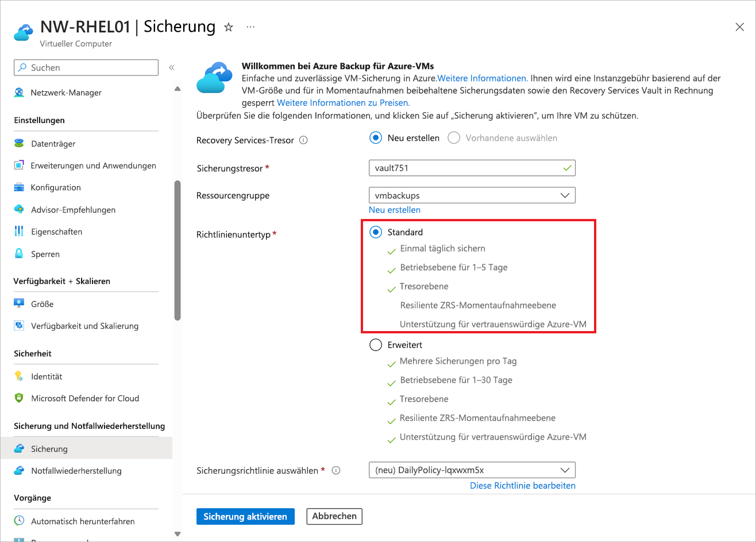
Task: Click info icon beside Sicherungsrichtlinie auswählen
Action: [337, 470]
